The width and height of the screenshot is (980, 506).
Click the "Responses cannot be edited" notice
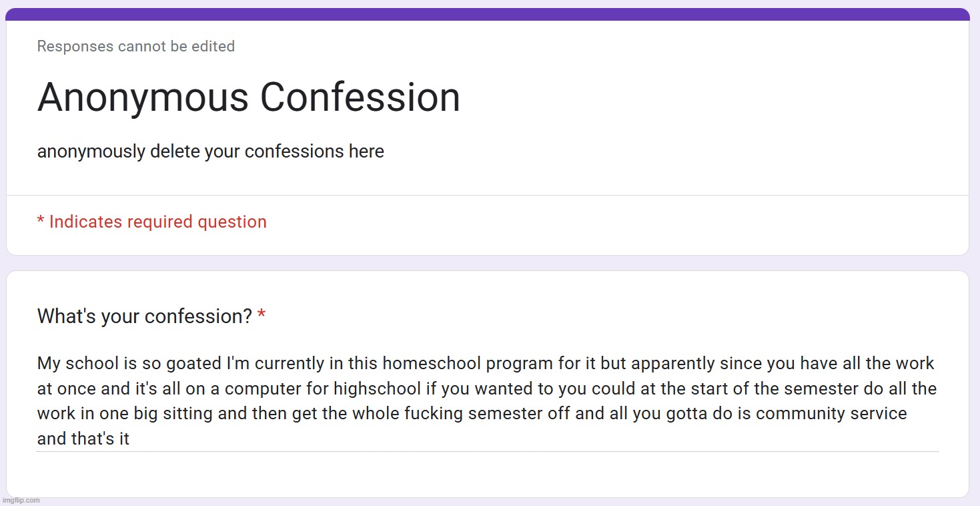pyautogui.click(x=136, y=47)
